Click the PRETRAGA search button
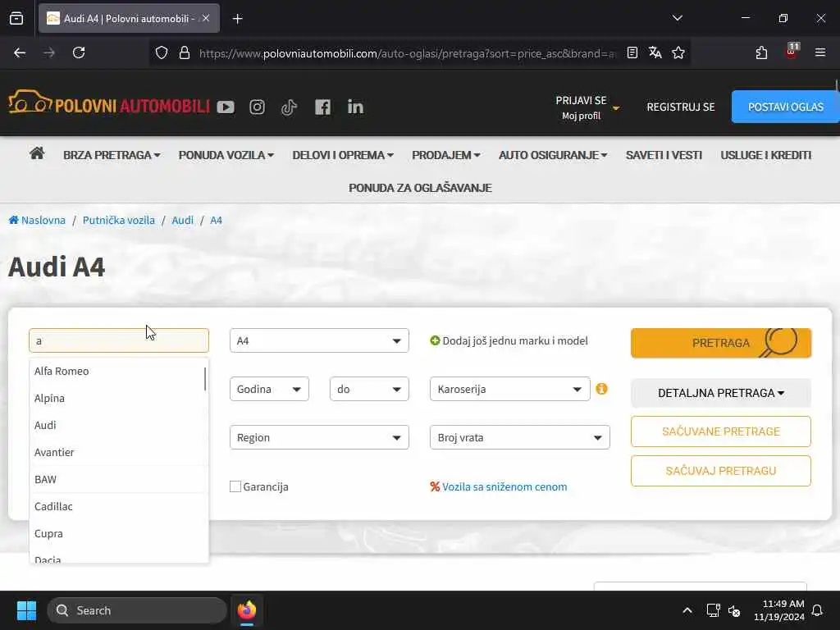Image resolution: width=840 pixels, height=630 pixels. [721, 343]
